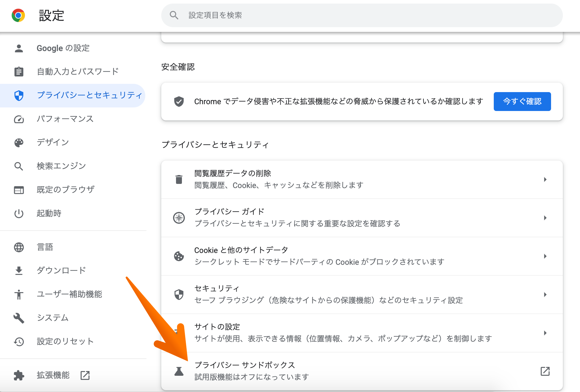Click the power icon for 起動時

[19, 213]
